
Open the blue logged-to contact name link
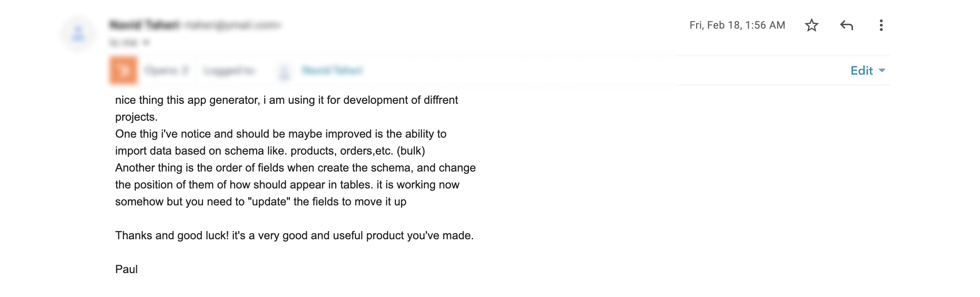pos(332,70)
